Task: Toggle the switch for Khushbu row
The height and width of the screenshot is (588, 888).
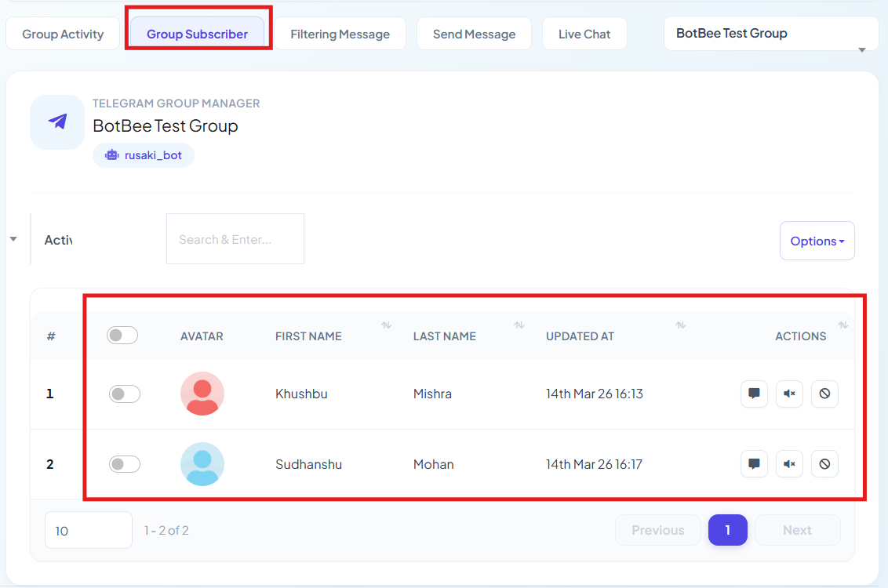Action: pos(125,394)
